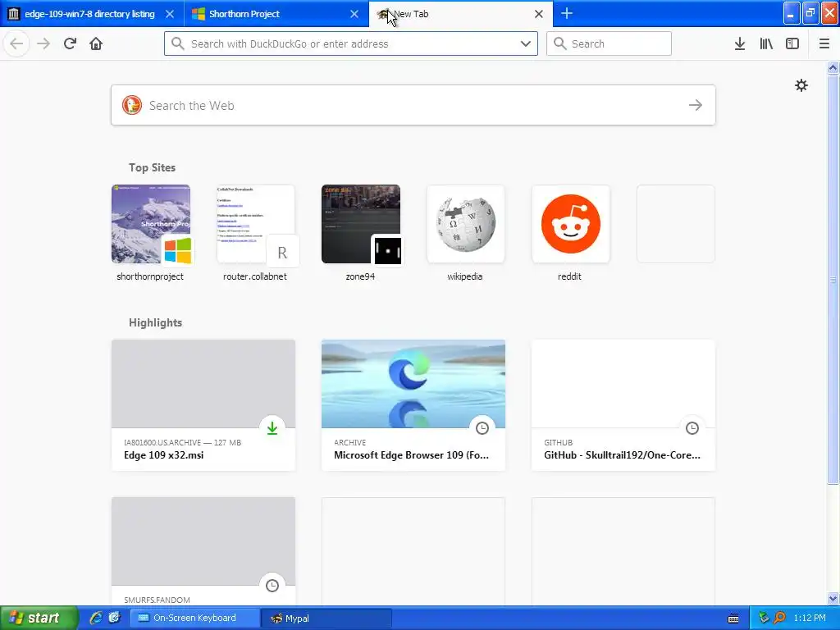Image resolution: width=840 pixels, height=630 pixels.
Task: Open the home page icon
Action: point(96,43)
